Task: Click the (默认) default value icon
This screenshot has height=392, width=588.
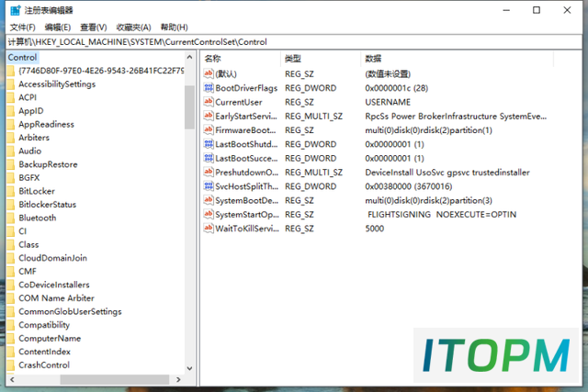Action: pos(209,73)
